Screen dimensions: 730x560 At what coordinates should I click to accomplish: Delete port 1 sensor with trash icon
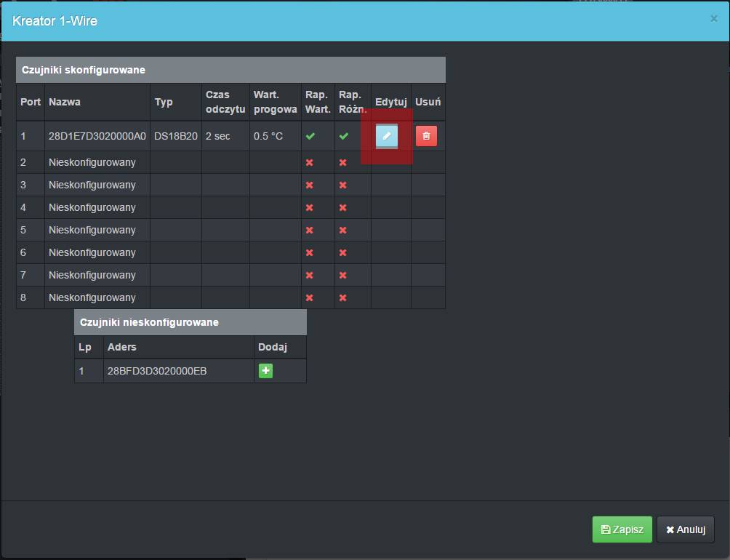426,136
